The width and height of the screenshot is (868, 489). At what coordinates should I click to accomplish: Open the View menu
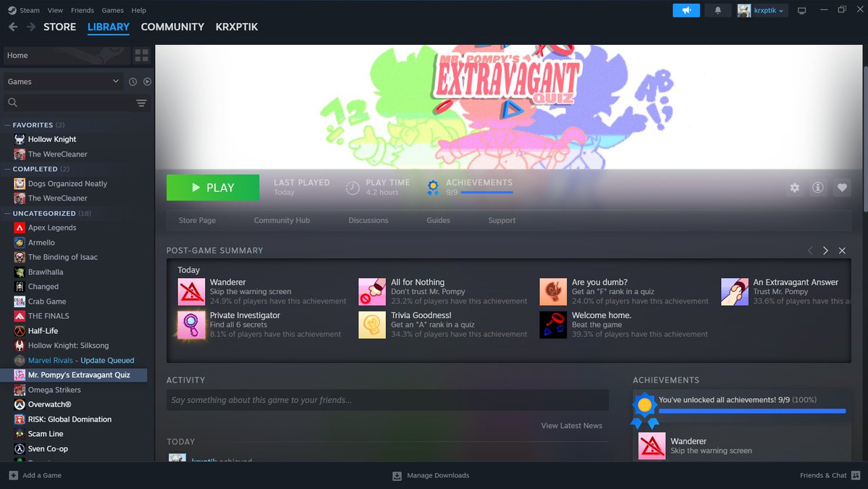(55, 10)
